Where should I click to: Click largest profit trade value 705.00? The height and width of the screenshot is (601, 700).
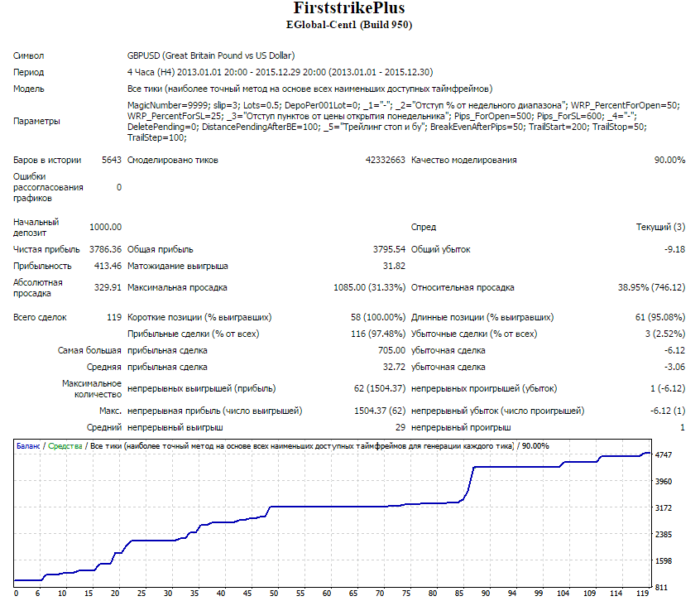coord(392,350)
